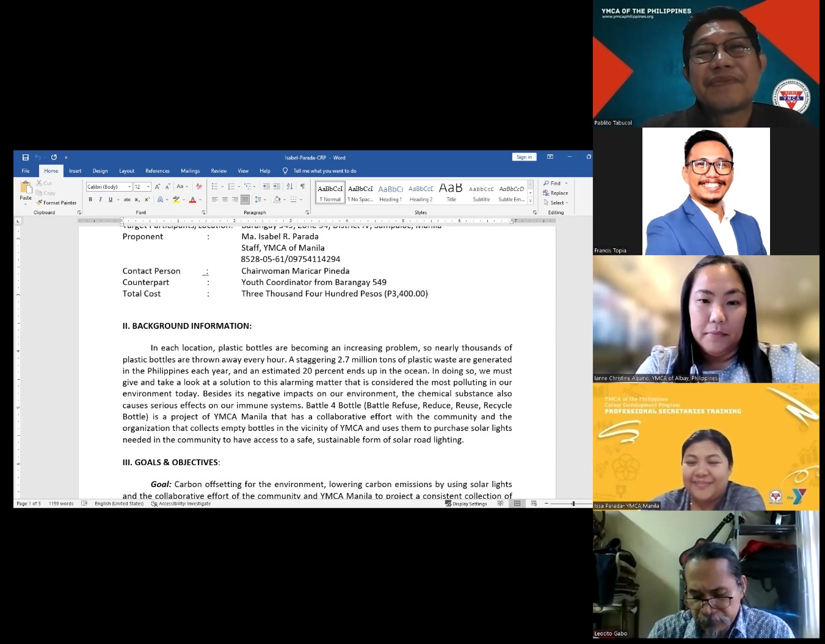Open Text Effects and Typography
The height and width of the screenshot is (644, 825).
click(x=161, y=200)
